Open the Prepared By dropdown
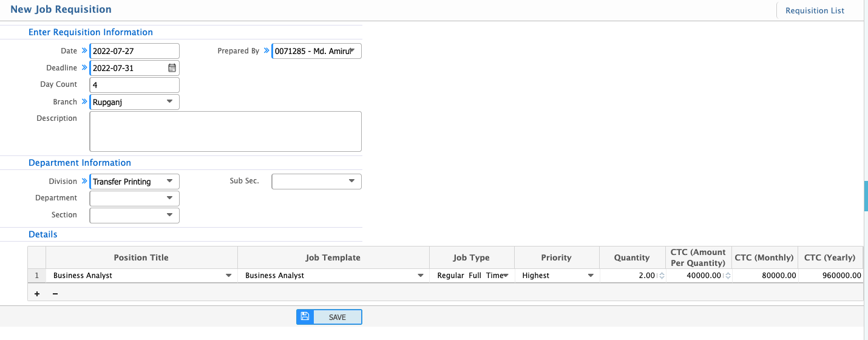Viewport: 868px width, 340px height. coord(352,51)
